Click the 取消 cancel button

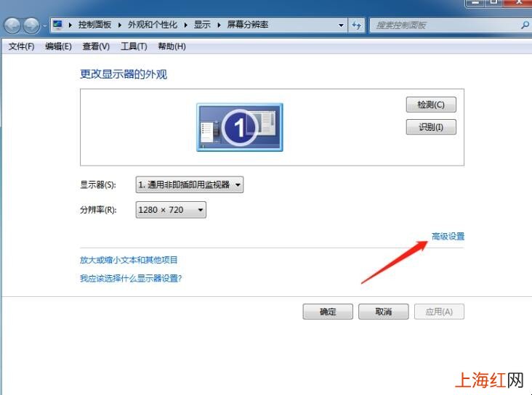(x=384, y=311)
